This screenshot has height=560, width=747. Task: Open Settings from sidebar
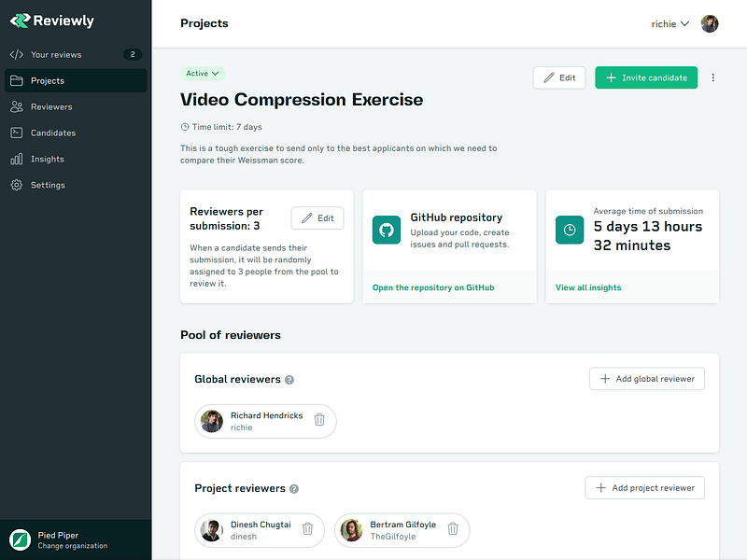coord(76,185)
